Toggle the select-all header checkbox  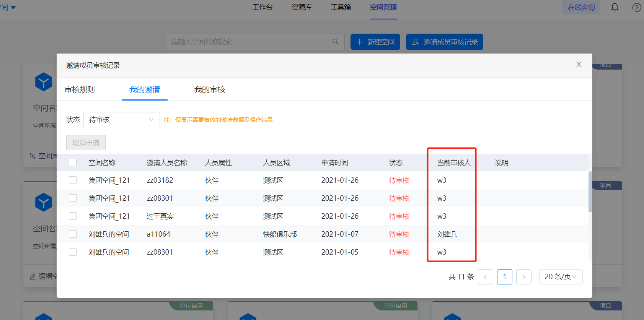(73, 162)
